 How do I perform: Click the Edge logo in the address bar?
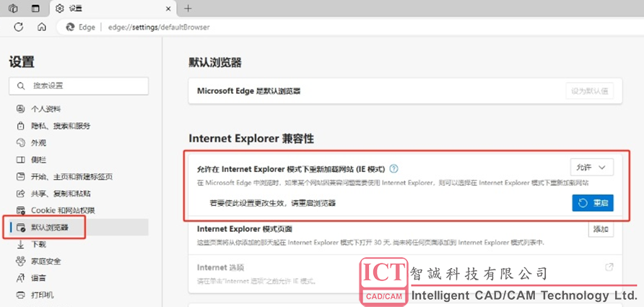click(x=71, y=27)
